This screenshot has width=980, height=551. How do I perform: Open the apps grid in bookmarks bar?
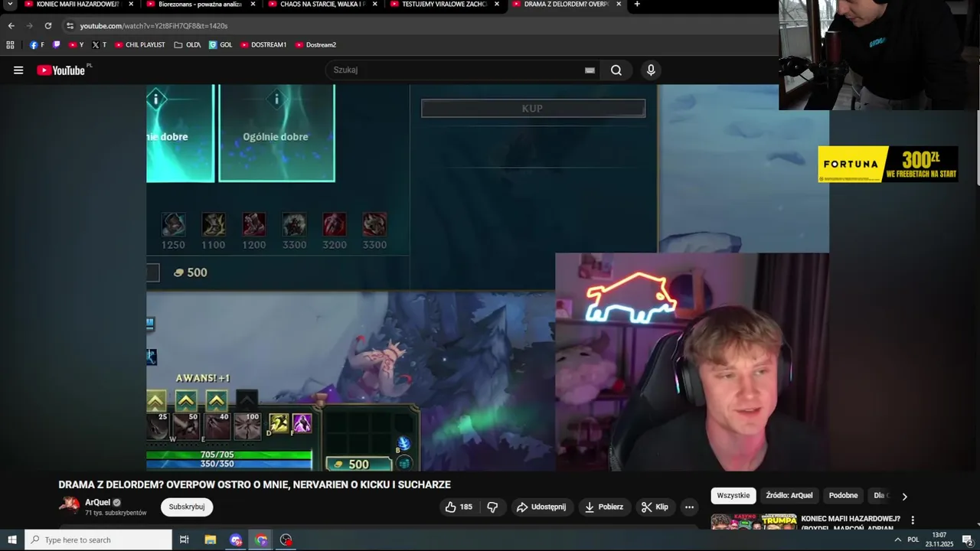10,45
